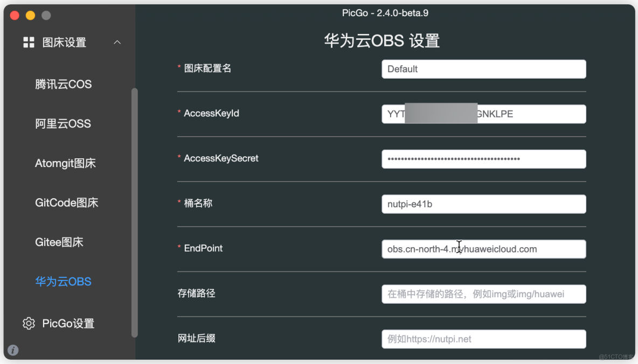Click the gear icon next to PicGo设置
638x364 pixels.
[x=29, y=323]
